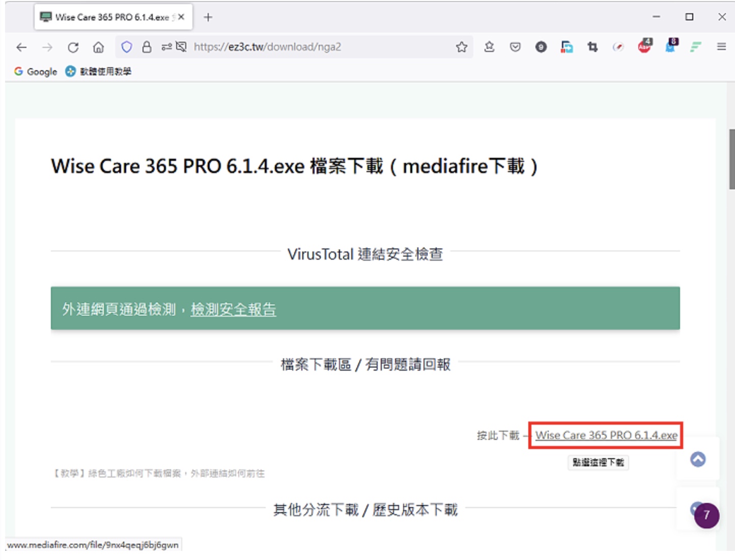Screen dimensions: 735x560
Task: Click the VirusTotal 連結安全檢查 heading
Action: [x=365, y=254]
